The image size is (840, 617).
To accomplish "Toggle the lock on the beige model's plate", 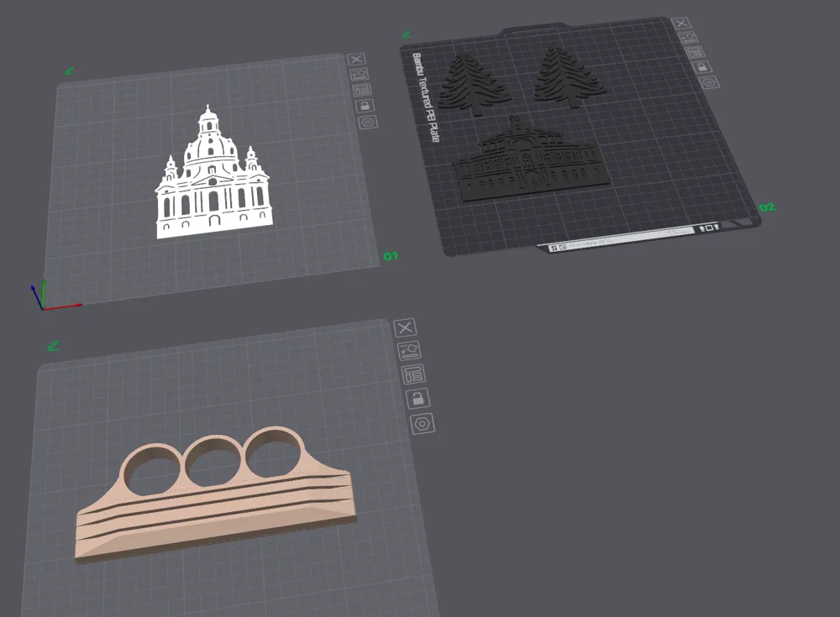I will pyautogui.click(x=417, y=398).
